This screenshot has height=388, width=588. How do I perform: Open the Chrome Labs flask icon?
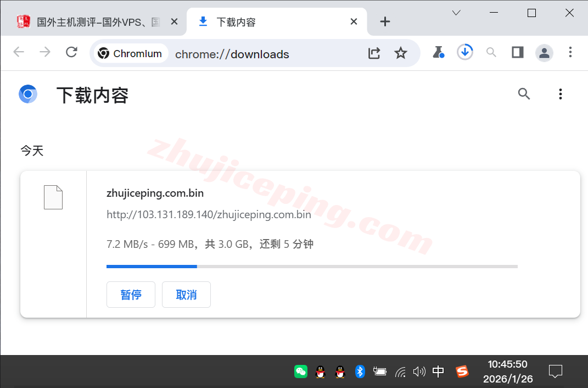pyautogui.click(x=438, y=52)
